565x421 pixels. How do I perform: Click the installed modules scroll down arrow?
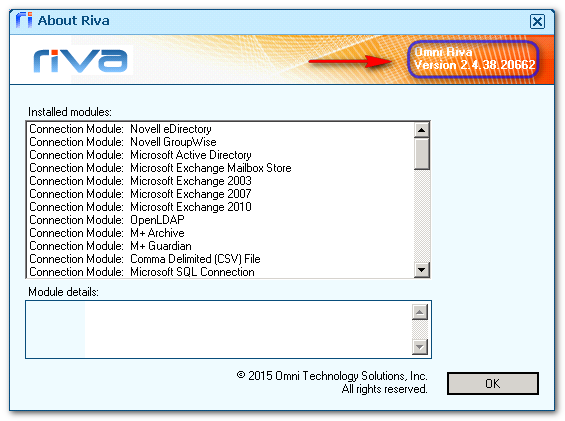tap(421, 269)
